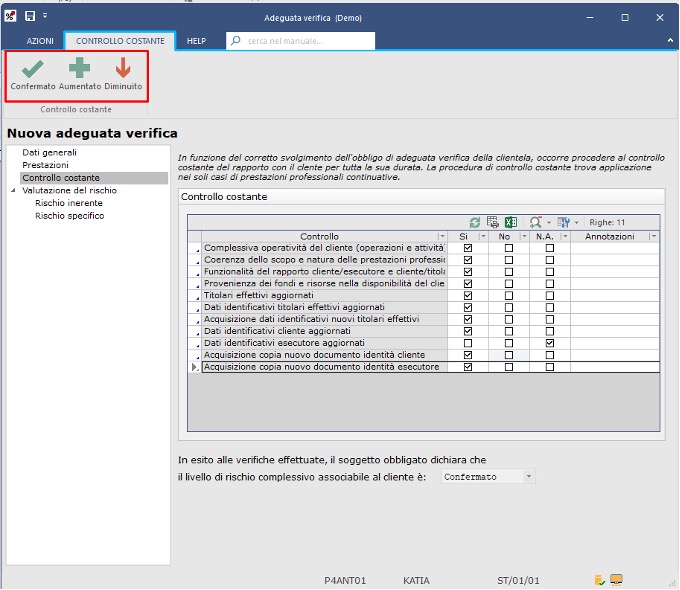Click the monitor icon in status bar
The height and width of the screenshot is (590, 680).
[x=617, y=579]
